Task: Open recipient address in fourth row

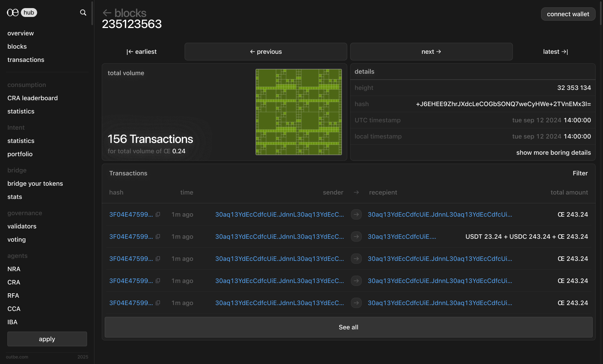Action: 440,281
